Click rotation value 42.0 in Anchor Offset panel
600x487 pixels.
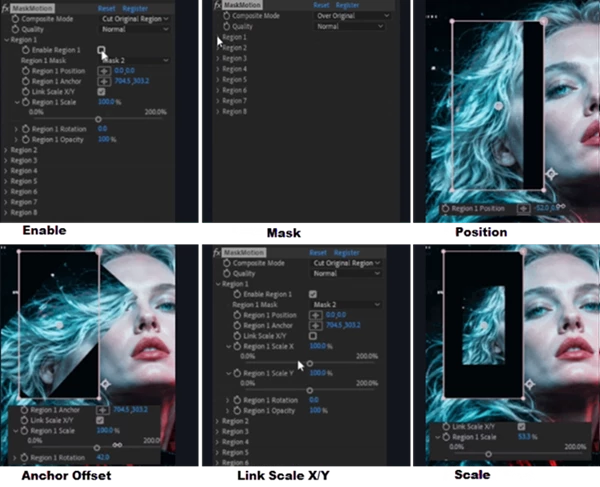(103, 458)
